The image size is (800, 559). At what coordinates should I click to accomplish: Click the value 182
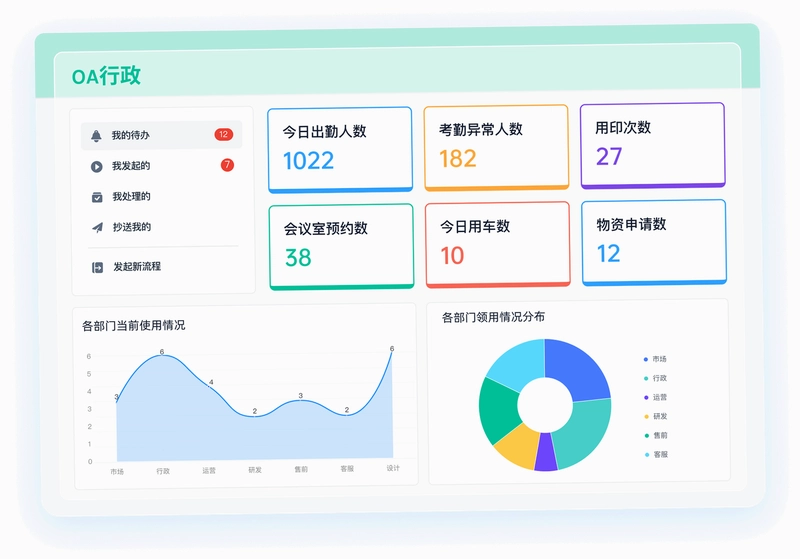(458, 159)
